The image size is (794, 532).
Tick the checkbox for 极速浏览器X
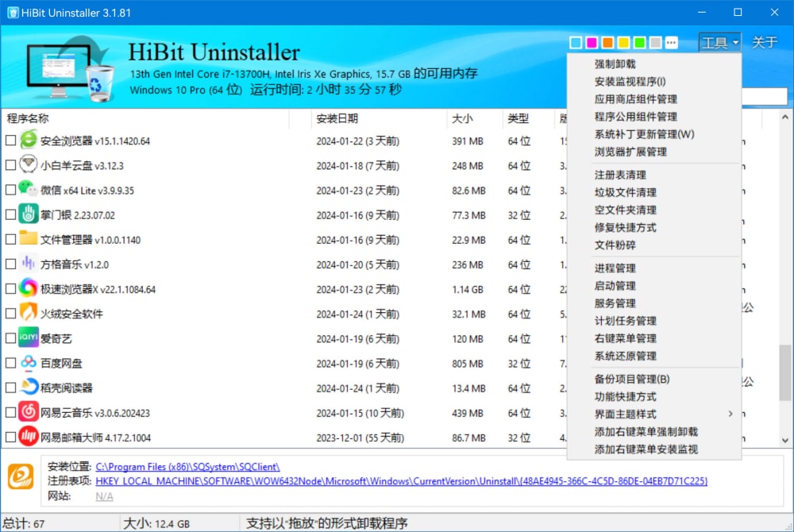(10, 288)
